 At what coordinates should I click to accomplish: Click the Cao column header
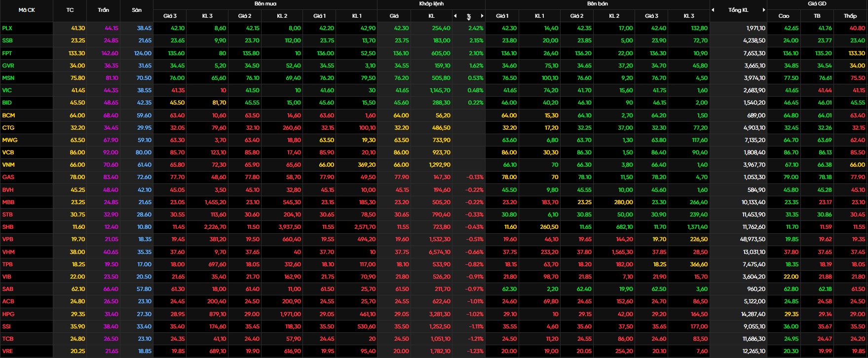click(x=784, y=16)
